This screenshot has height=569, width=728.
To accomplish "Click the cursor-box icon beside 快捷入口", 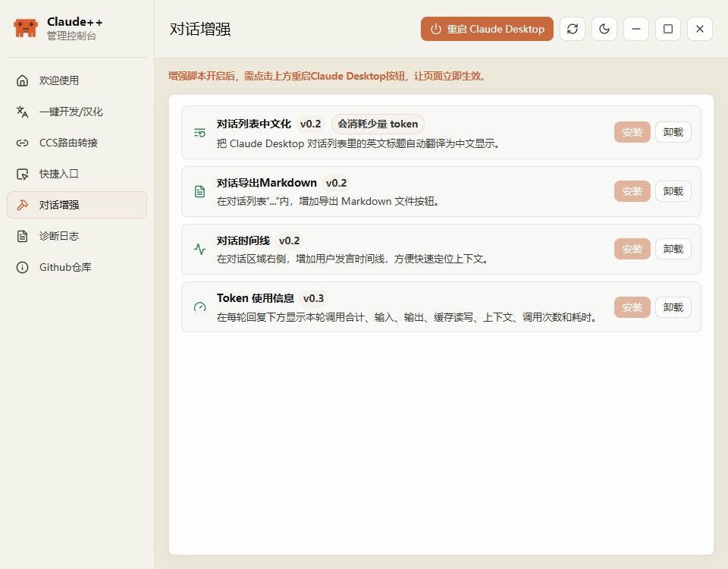I will [22, 174].
